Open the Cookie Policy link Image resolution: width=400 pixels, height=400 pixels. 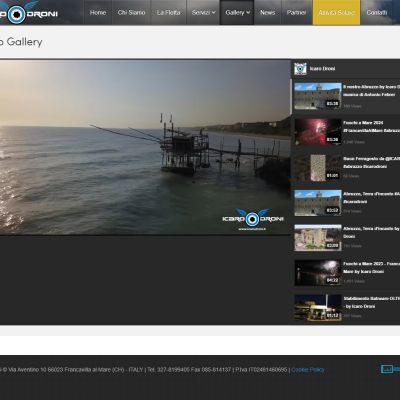pos(308,370)
